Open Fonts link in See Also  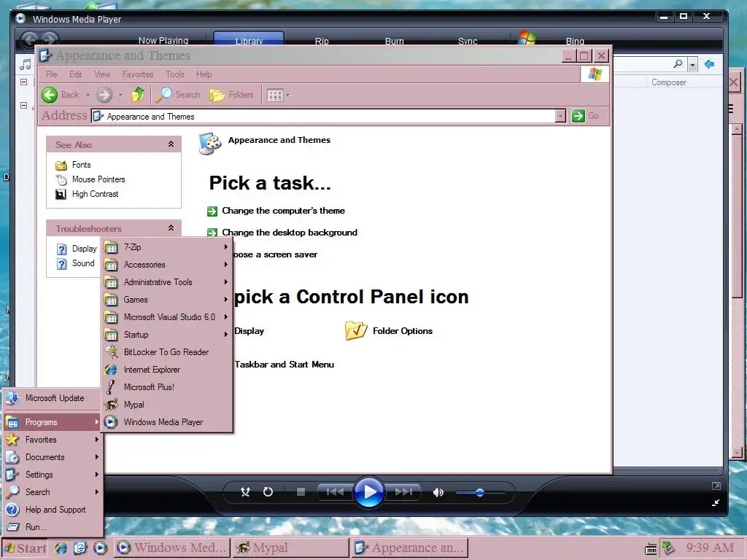pos(82,165)
